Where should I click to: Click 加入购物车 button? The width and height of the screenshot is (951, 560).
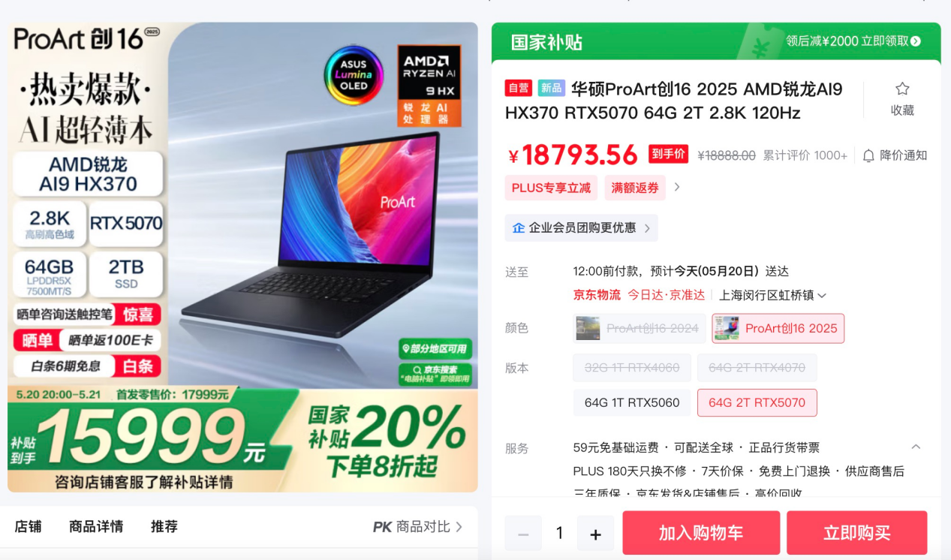[x=701, y=533]
